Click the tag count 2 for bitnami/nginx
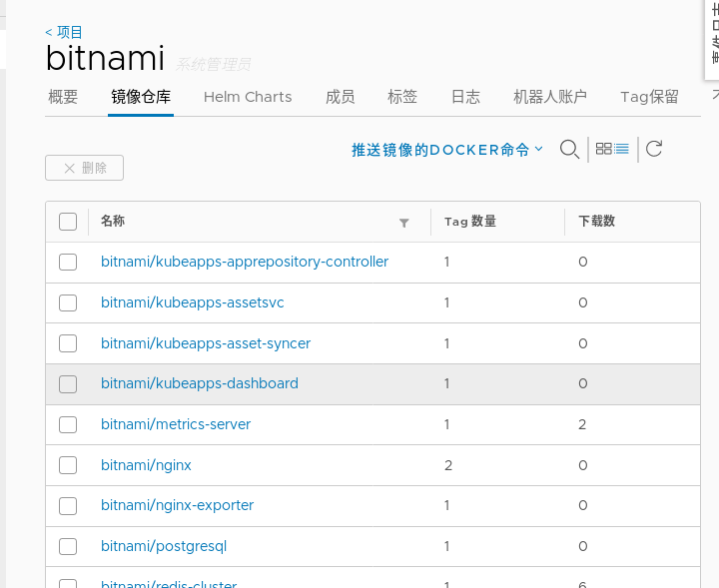Viewport: 719px width, 588px height. [448, 465]
